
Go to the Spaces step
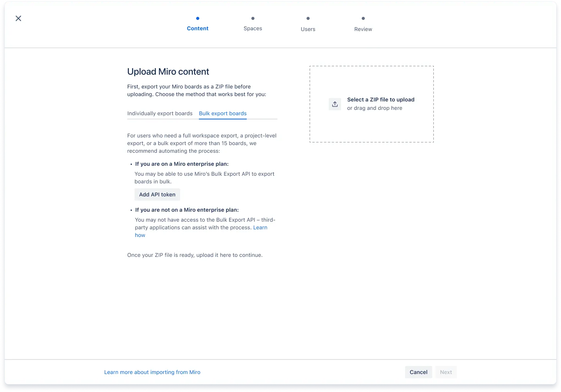click(253, 28)
